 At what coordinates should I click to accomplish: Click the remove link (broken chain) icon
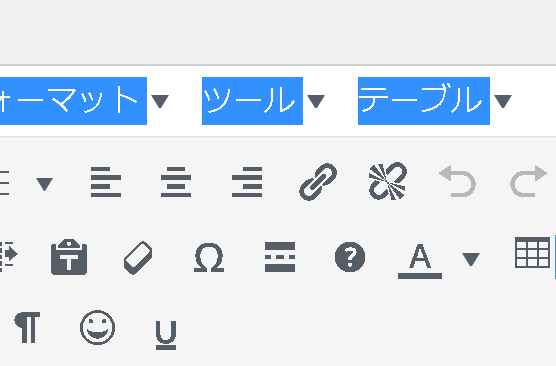pyautogui.click(x=388, y=181)
